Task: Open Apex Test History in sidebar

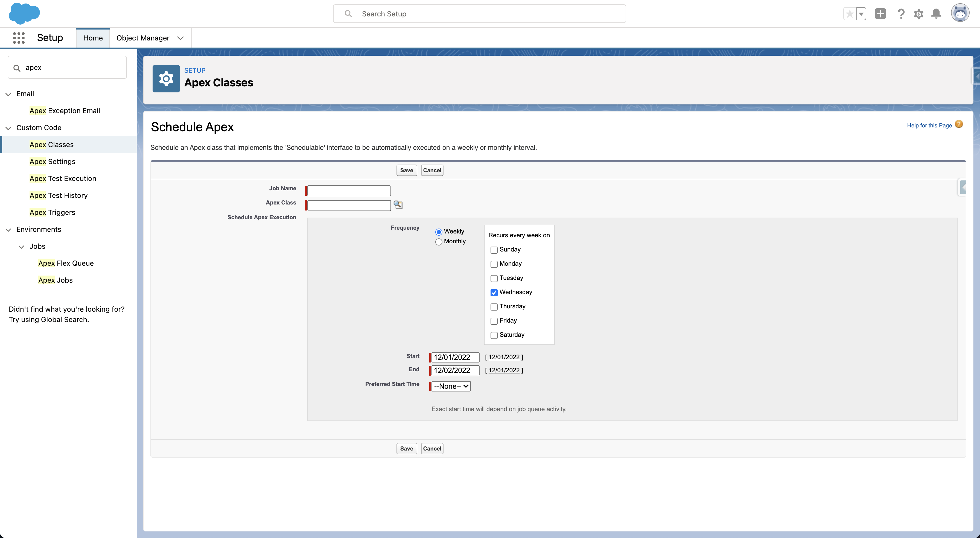Action: (x=59, y=195)
